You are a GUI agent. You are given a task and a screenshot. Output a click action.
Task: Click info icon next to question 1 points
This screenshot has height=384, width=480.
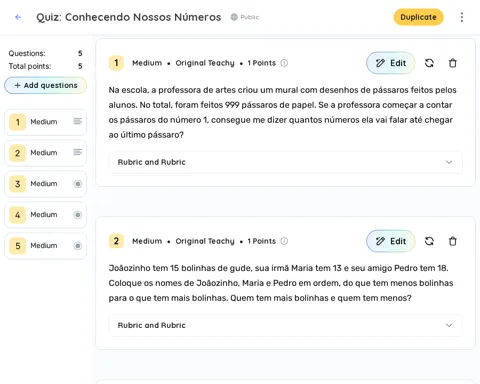pyautogui.click(x=284, y=63)
